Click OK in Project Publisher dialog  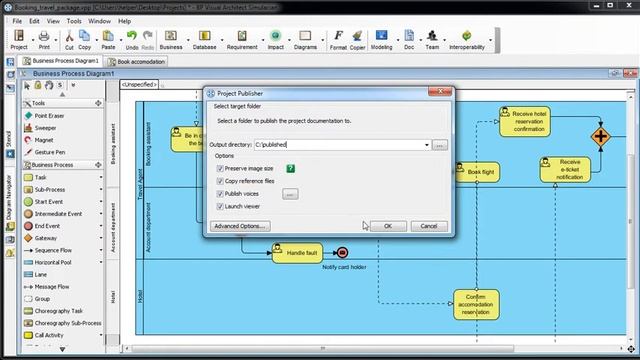click(388, 226)
